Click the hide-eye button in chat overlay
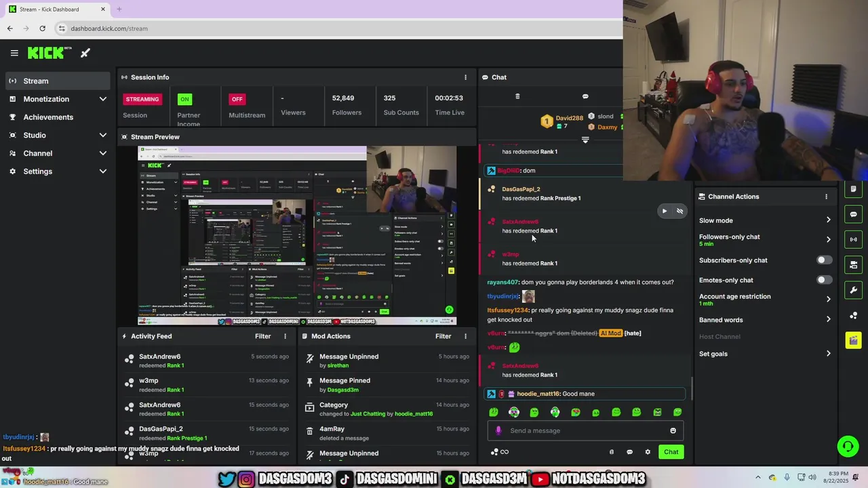Image resolution: width=868 pixels, height=488 pixels. click(x=680, y=211)
